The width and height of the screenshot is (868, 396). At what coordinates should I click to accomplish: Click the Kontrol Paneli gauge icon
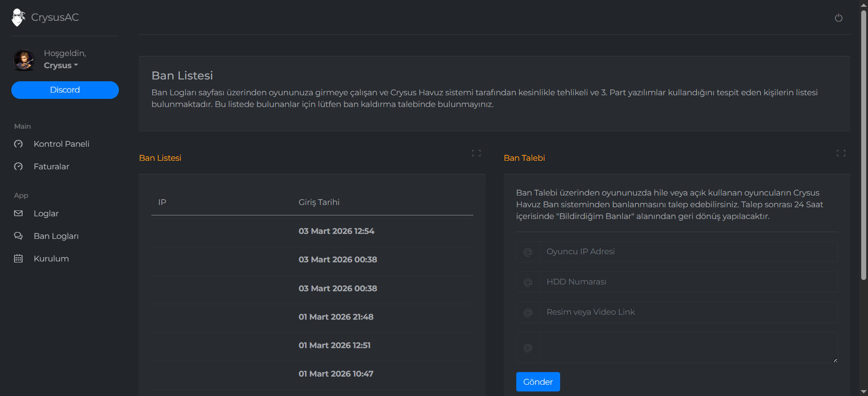point(19,144)
